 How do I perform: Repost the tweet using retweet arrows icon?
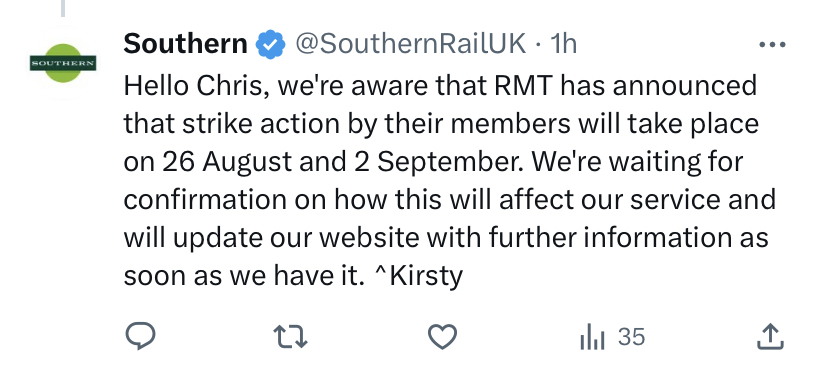291,336
